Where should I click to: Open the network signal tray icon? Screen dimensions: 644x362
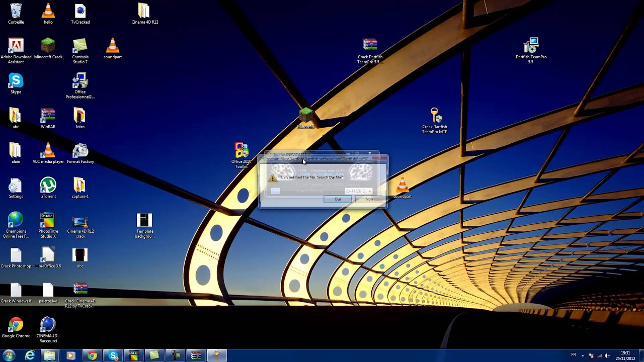click(599, 355)
